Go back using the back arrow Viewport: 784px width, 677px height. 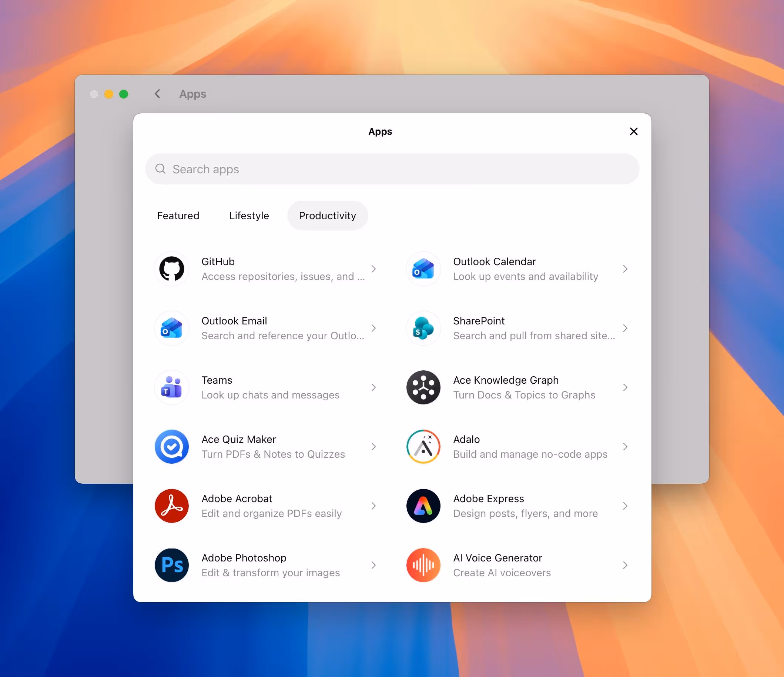tap(157, 94)
